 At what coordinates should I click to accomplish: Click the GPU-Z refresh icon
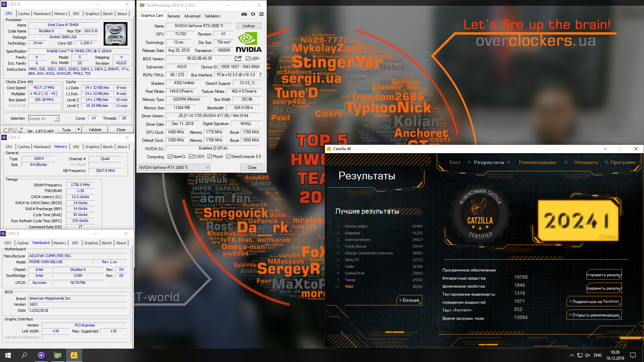(x=253, y=14)
